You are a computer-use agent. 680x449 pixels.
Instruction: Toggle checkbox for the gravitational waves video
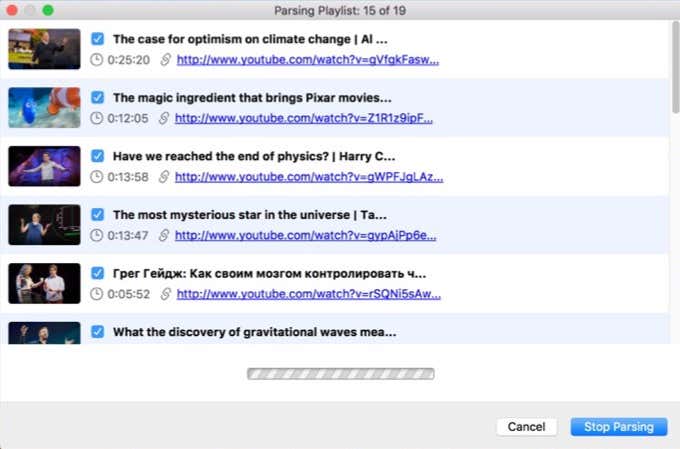coord(97,332)
